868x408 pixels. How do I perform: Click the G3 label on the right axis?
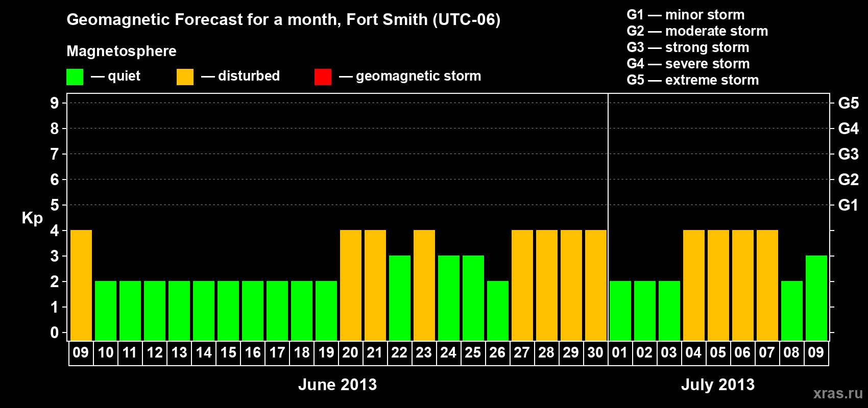(x=849, y=154)
